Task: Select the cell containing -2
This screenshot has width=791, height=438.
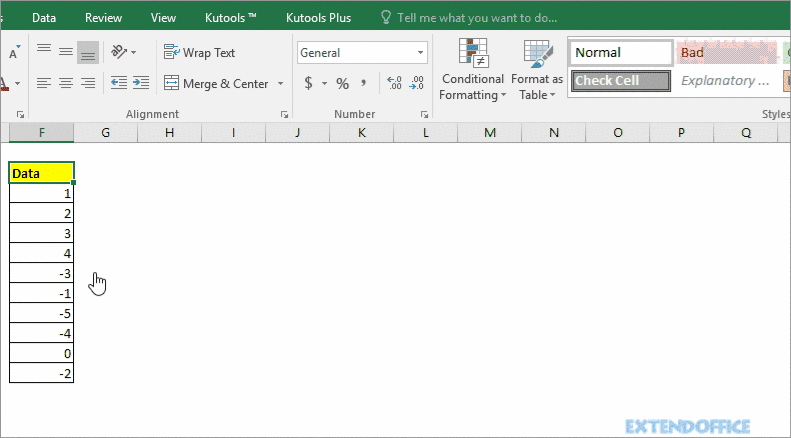Action: click(x=41, y=373)
